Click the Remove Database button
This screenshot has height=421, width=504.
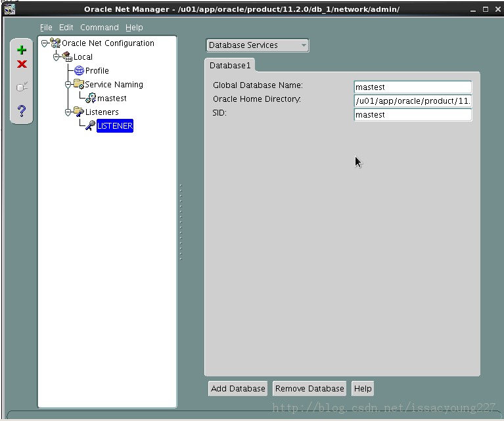(x=309, y=389)
